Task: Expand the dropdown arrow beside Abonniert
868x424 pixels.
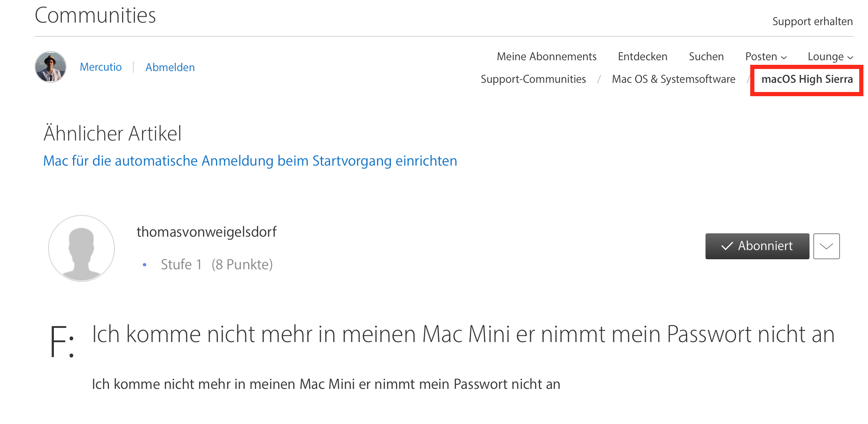Action: tap(826, 246)
